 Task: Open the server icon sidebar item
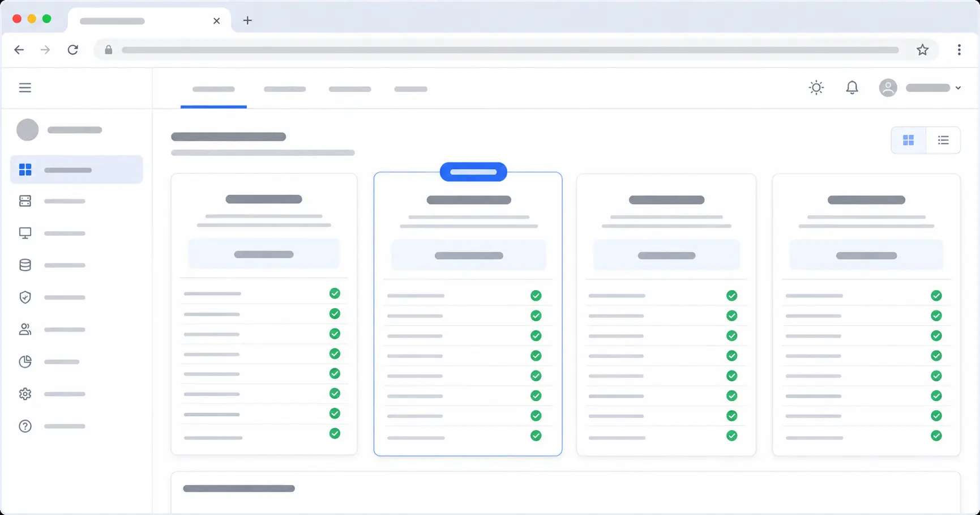[x=25, y=201]
